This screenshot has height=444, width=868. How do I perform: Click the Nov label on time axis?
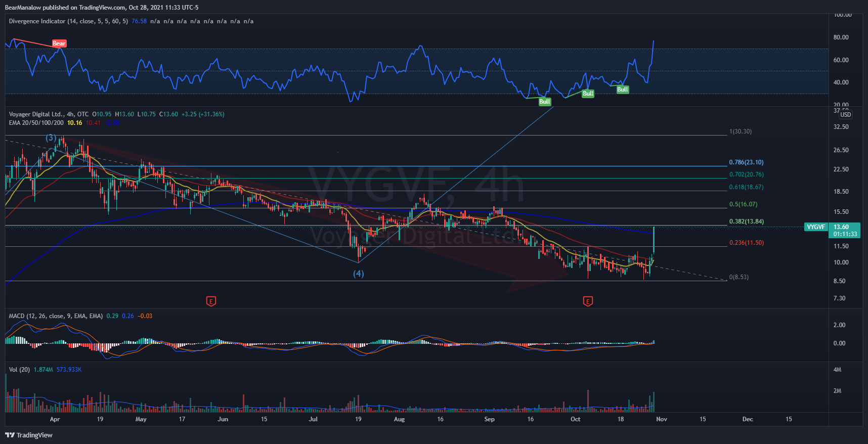[x=662, y=419]
